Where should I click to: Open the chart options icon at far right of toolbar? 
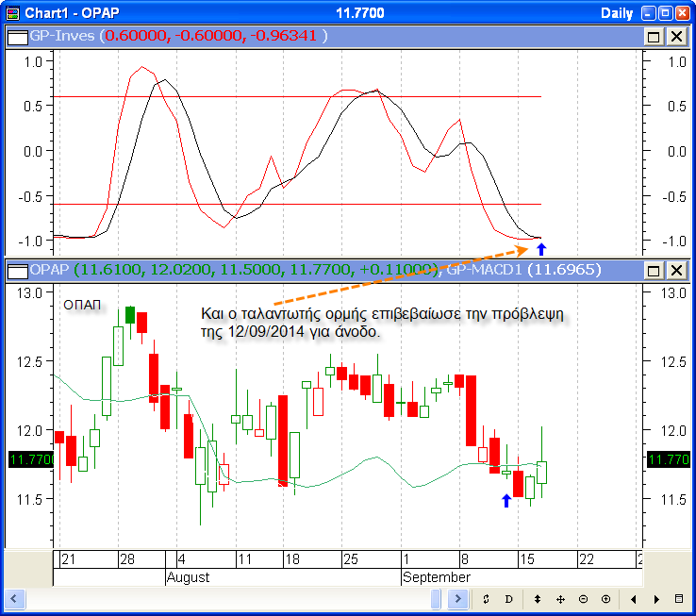coord(679,599)
